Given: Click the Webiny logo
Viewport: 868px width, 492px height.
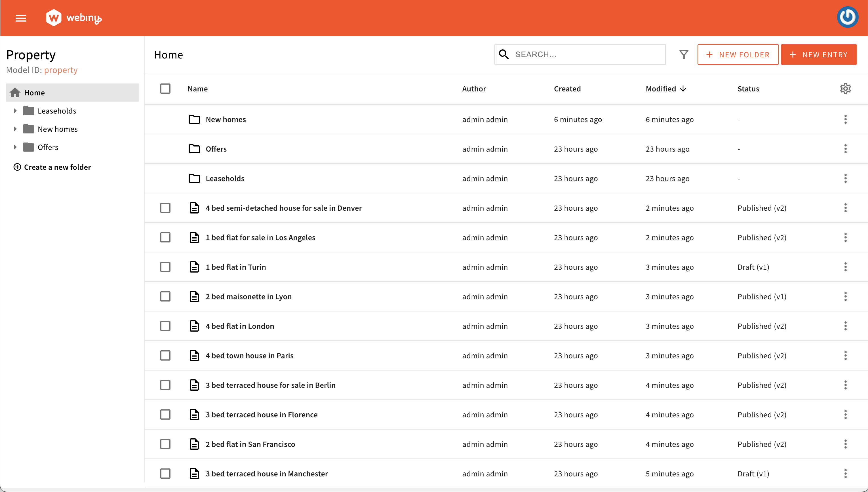Looking at the screenshot, I should pyautogui.click(x=73, y=18).
